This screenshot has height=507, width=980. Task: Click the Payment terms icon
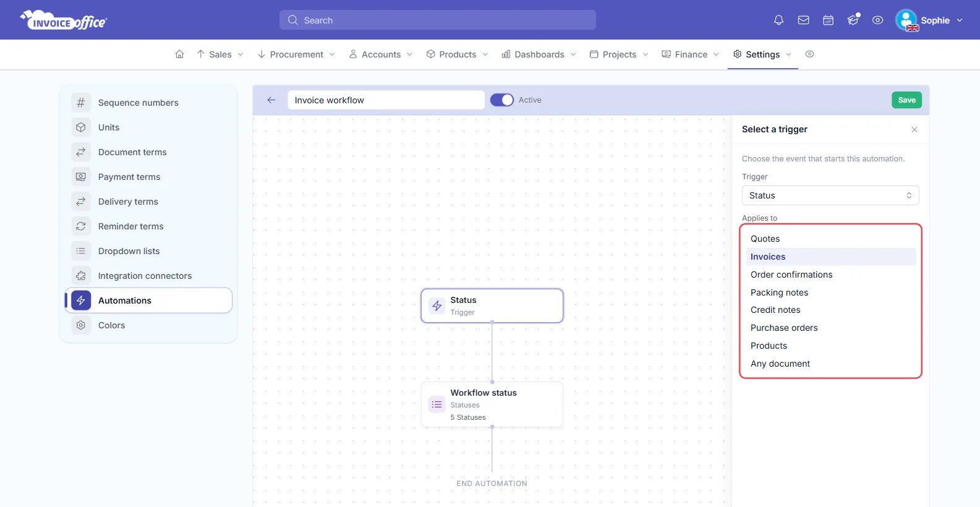tap(81, 177)
